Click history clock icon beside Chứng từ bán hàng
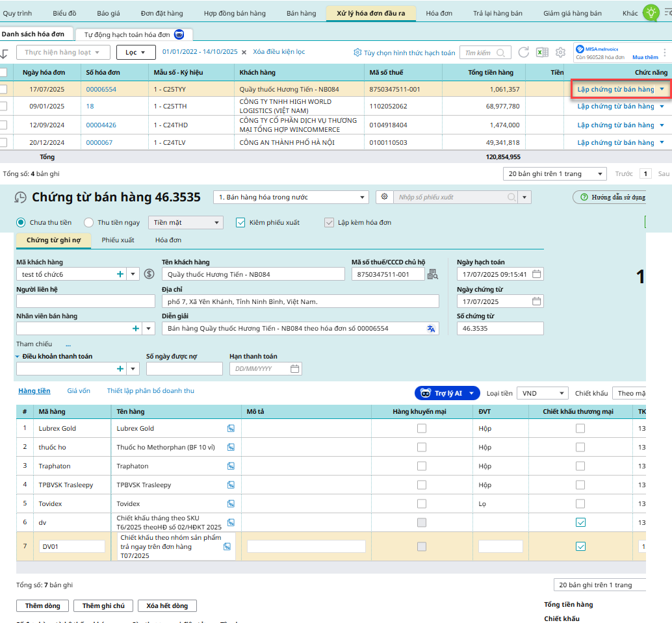672x623 pixels. (21, 197)
